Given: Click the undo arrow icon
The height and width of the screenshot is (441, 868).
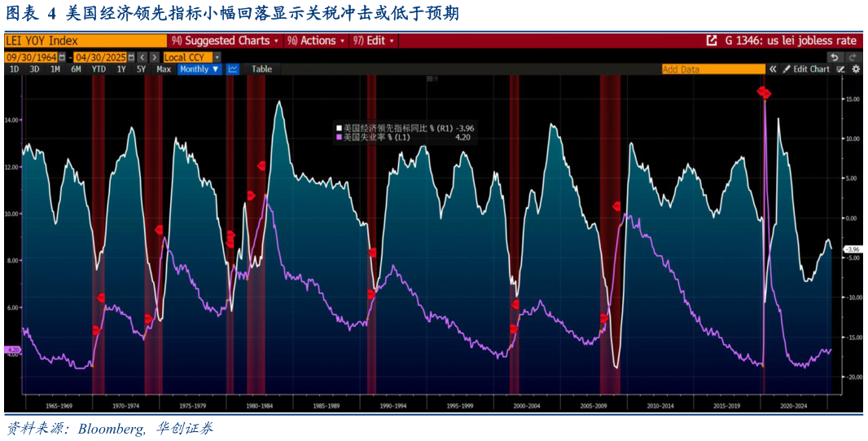Looking at the screenshot, I should [x=834, y=57].
